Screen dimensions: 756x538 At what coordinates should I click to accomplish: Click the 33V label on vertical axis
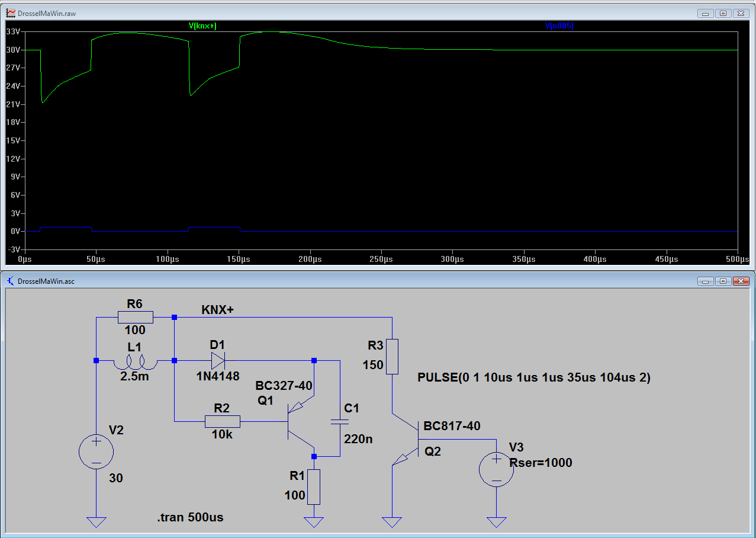(14, 31)
